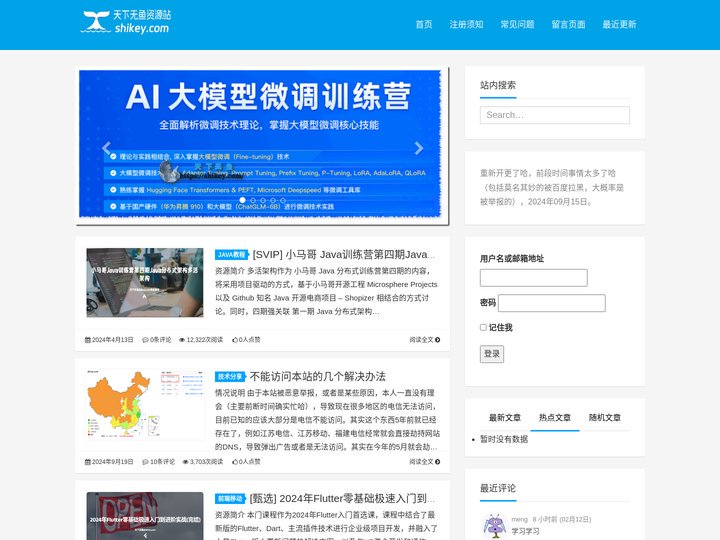Click the 前端移动 category tag
Screen dimensions: 720x540
click(230, 499)
